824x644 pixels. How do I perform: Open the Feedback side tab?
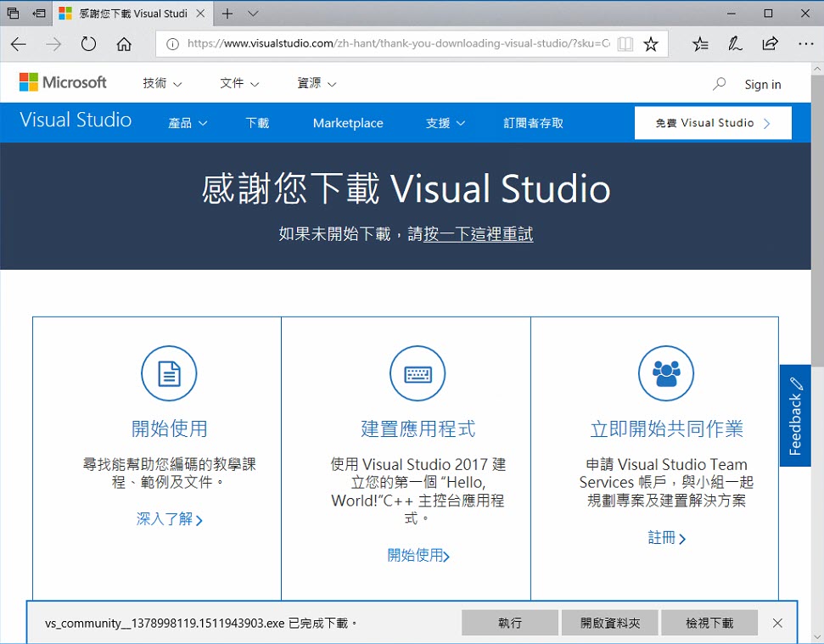coord(795,416)
